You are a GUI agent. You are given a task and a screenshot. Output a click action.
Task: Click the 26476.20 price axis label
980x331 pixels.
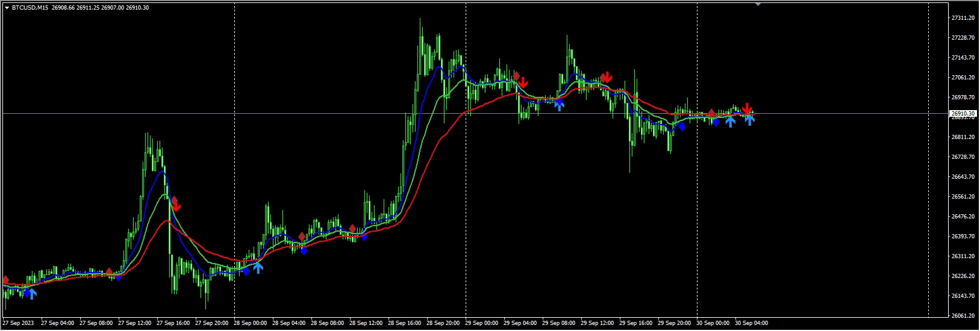pyautogui.click(x=963, y=217)
